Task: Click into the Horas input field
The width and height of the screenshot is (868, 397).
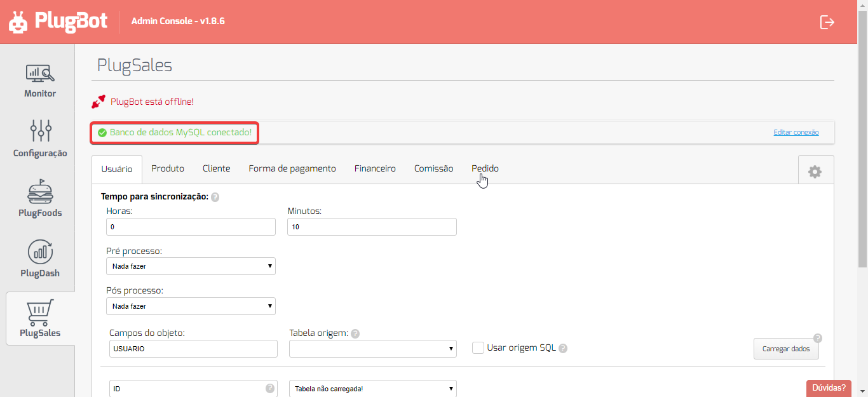Action: pos(191,227)
